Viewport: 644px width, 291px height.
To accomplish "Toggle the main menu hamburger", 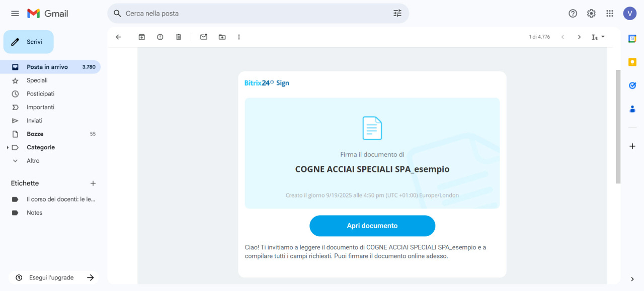I will pyautogui.click(x=15, y=14).
